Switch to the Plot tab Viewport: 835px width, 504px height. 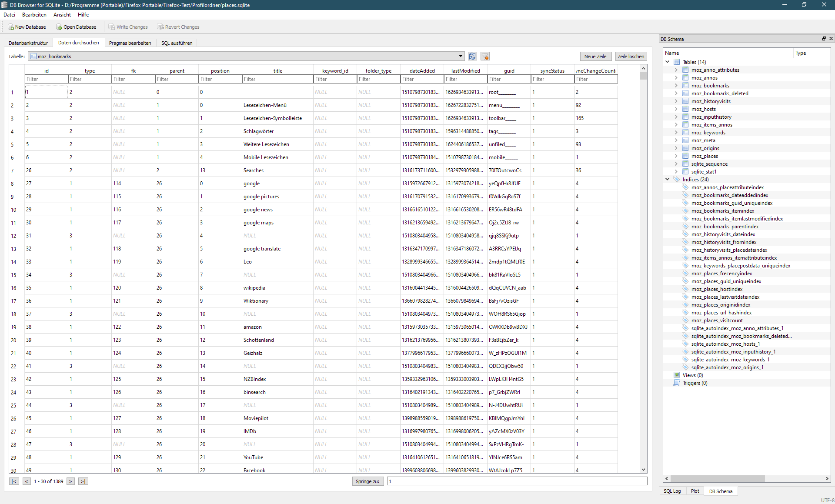point(695,491)
